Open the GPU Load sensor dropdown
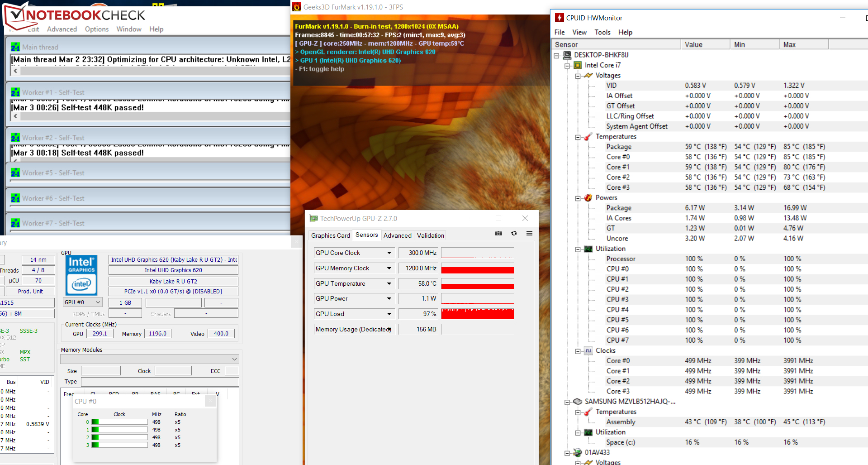The width and height of the screenshot is (868, 465). click(x=389, y=314)
